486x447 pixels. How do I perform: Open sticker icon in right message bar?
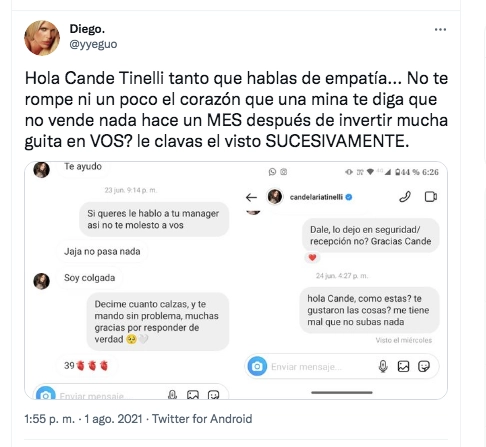[424, 366]
